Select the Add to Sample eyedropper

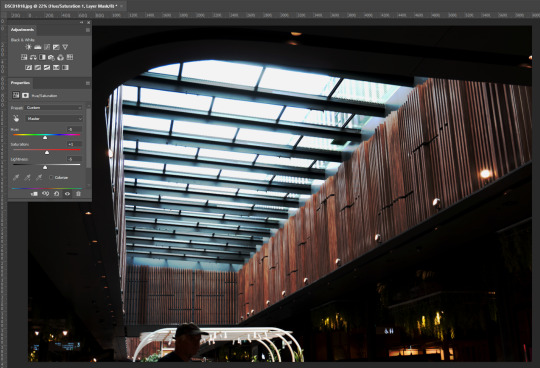point(28,178)
